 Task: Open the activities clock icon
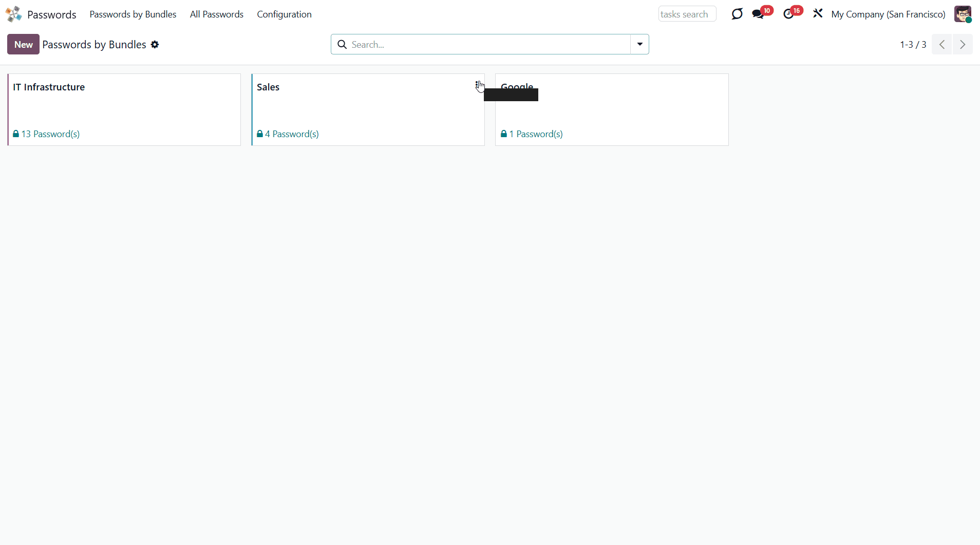[x=788, y=14]
